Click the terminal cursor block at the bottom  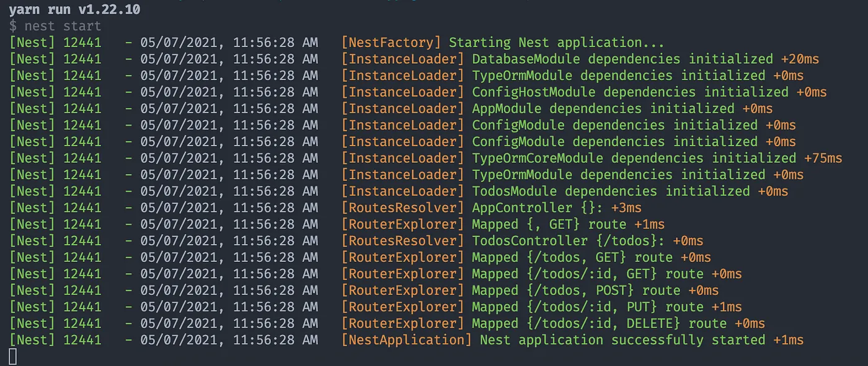(13, 357)
